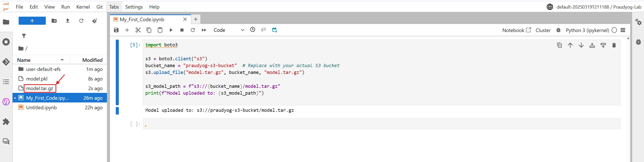The image size is (644, 162).
Task: Restart kernel and run all cells
Action: pyautogui.click(x=204, y=30)
